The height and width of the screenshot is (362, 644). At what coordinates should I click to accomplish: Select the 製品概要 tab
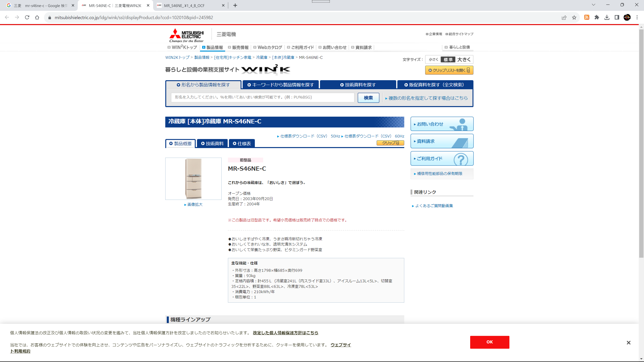point(180,144)
